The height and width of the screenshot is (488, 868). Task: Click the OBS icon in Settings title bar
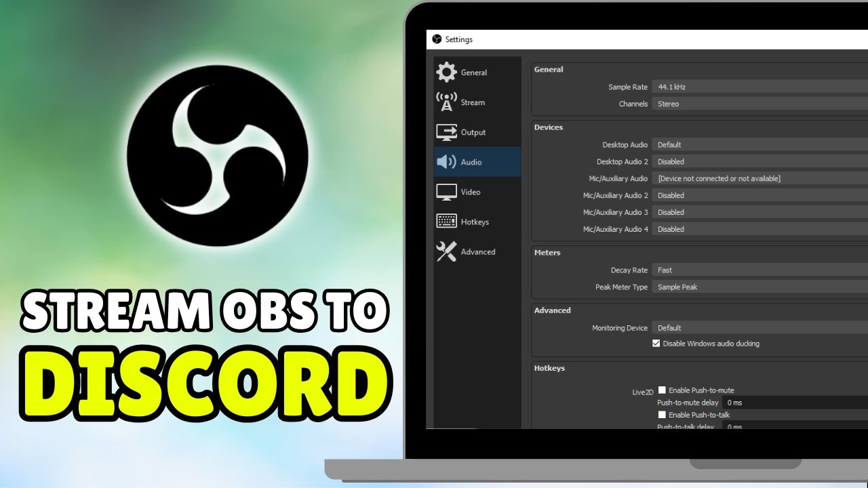[437, 39]
